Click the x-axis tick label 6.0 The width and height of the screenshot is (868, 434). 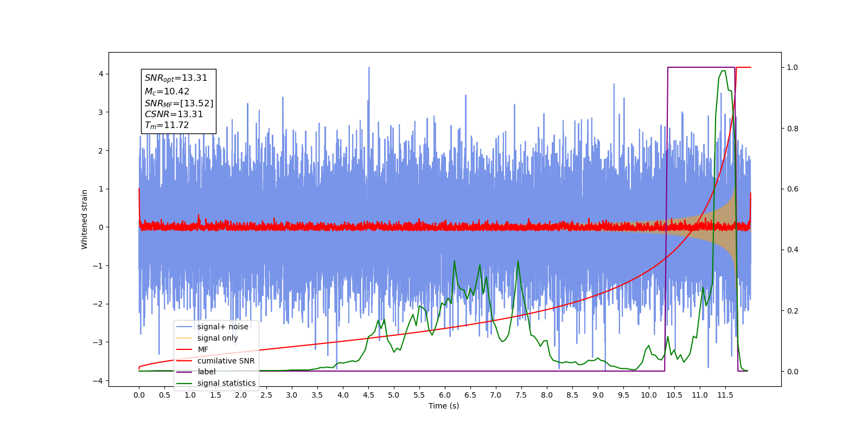445,395
